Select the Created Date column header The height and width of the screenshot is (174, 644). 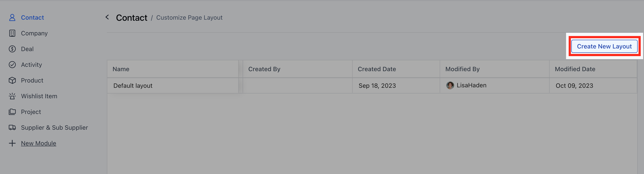tap(377, 69)
